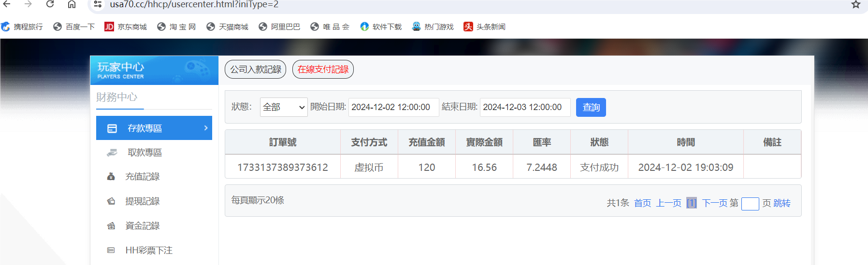Go back with browser back arrow

pos(7,4)
